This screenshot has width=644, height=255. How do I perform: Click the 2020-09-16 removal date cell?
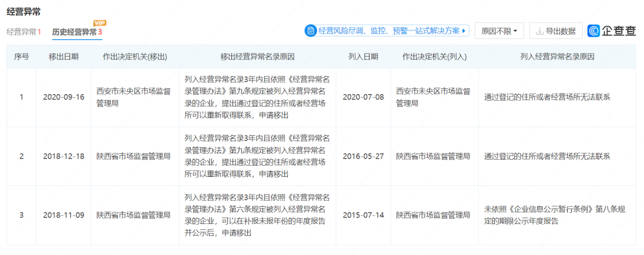pyautogui.click(x=63, y=97)
